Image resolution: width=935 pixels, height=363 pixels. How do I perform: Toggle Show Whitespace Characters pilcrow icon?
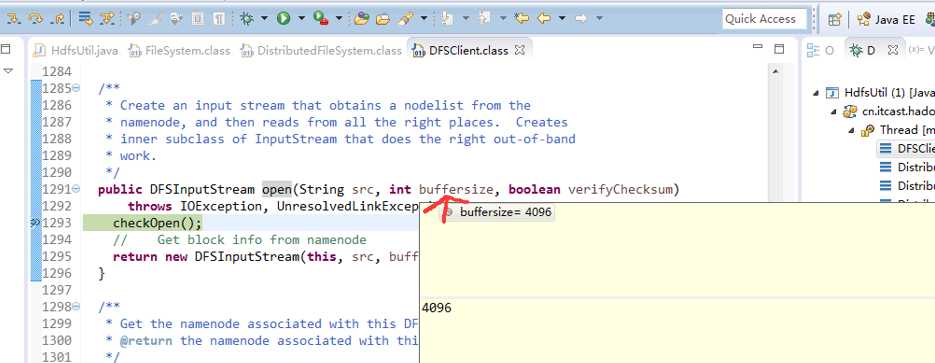219,19
